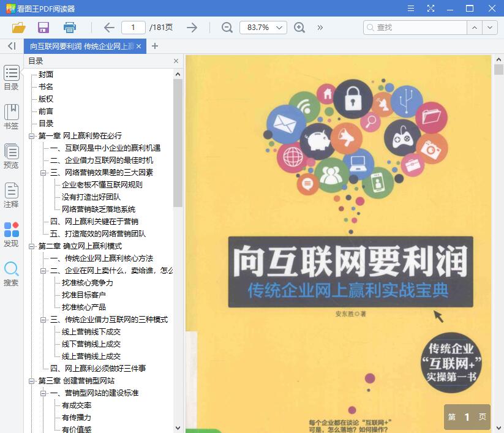Collapse the 三、传统企业借力互联网的三种模式 node
Image resolution: width=504 pixels, height=433 pixels.
click(43, 320)
